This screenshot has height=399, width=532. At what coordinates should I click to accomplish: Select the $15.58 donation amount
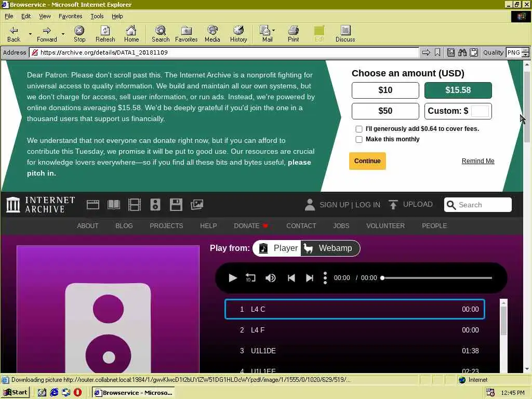(458, 90)
